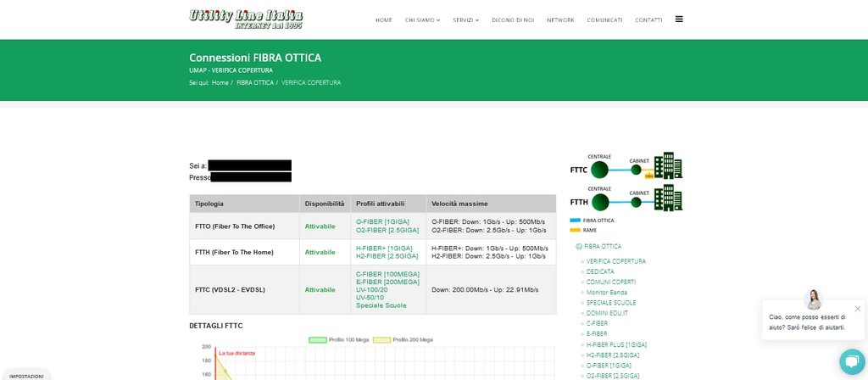
Task: Click the Utility Line Italia logo
Action: point(246,20)
